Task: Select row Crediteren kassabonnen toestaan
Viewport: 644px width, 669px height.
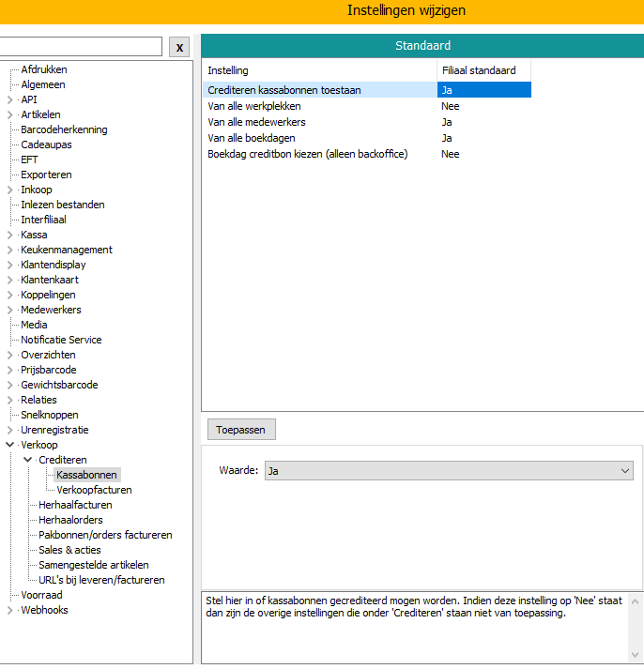Action: click(367, 90)
